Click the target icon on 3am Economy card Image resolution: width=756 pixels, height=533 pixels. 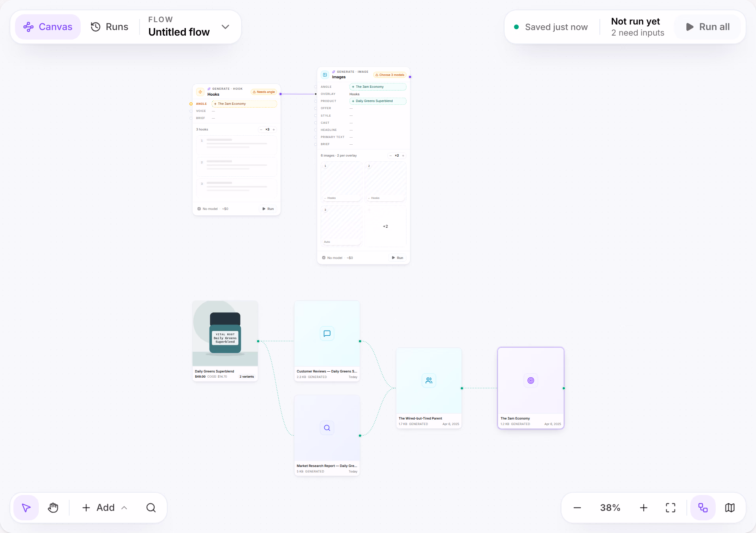531,381
